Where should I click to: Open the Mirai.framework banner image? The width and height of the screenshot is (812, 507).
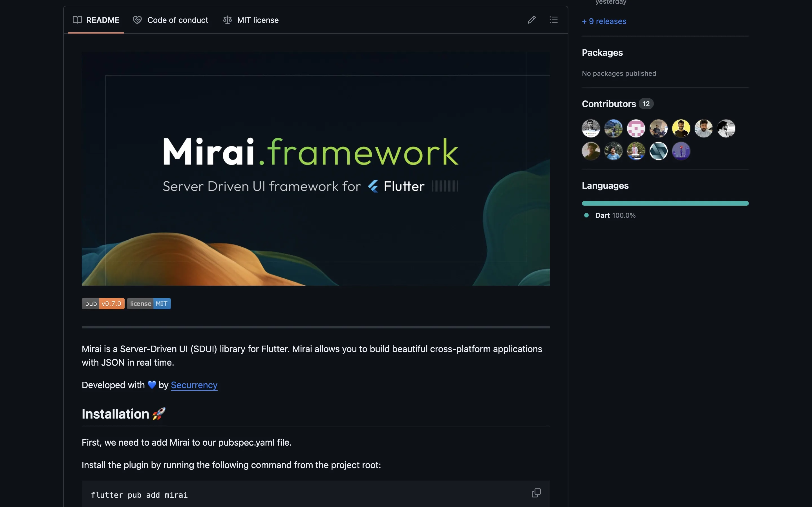(315, 169)
